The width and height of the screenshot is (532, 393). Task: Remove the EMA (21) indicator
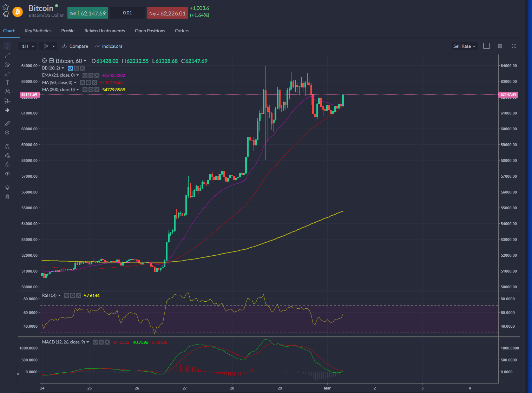click(x=97, y=75)
